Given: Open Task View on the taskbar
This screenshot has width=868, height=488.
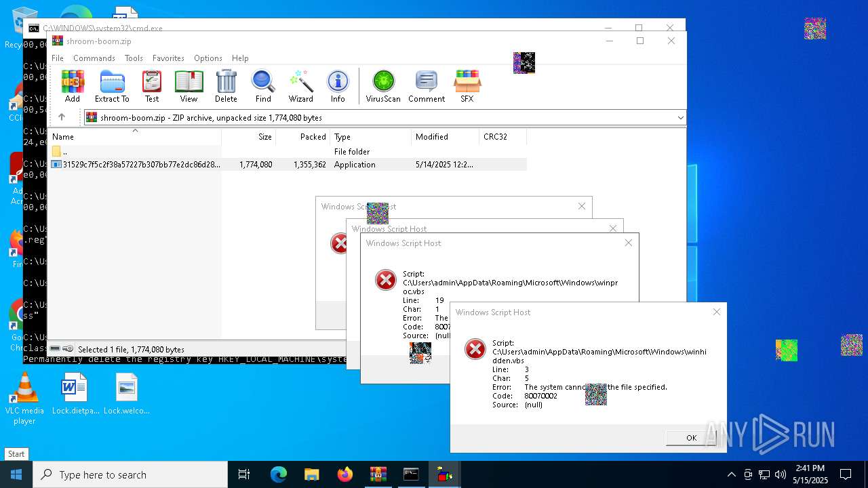Looking at the screenshot, I should 244,474.
